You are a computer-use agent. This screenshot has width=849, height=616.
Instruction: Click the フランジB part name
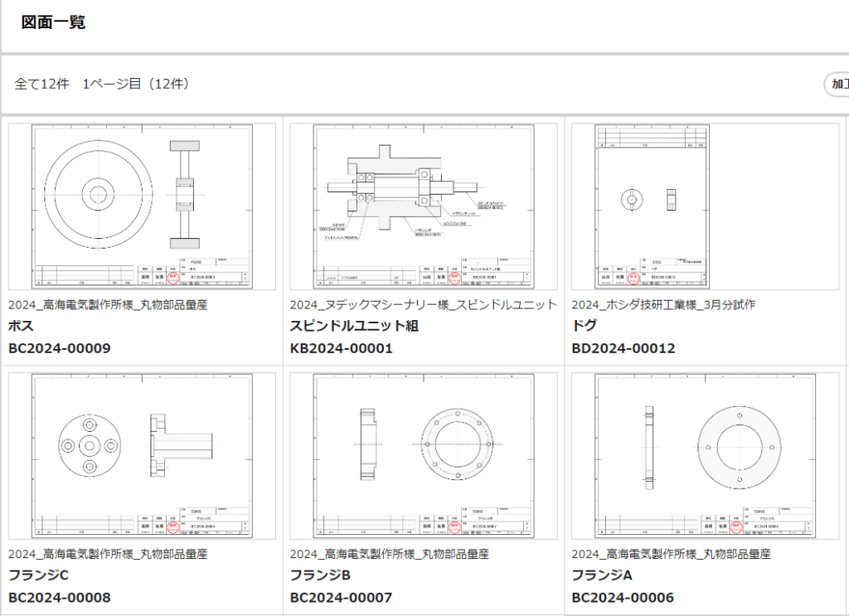click(320, 575)
